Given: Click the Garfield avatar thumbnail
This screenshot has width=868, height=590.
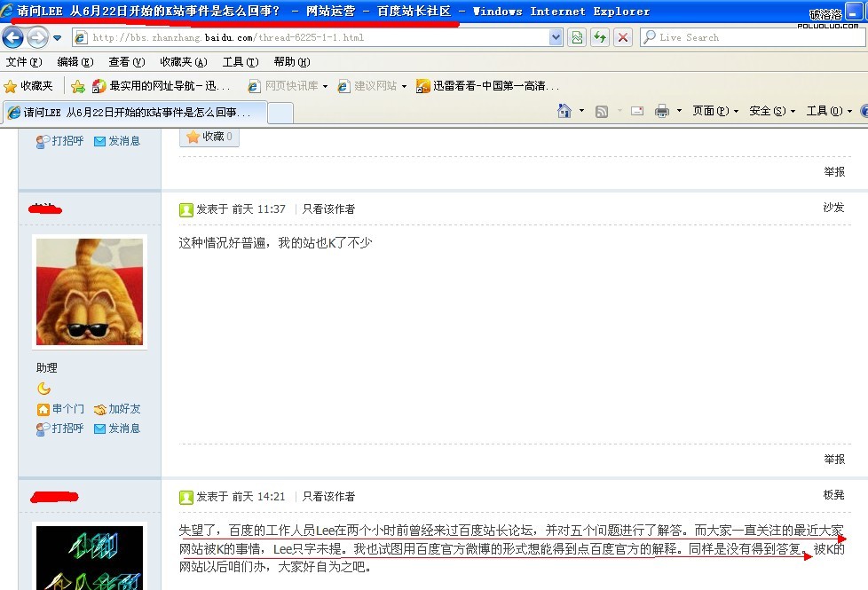Looking at the screenshot, I should (89, 292).
